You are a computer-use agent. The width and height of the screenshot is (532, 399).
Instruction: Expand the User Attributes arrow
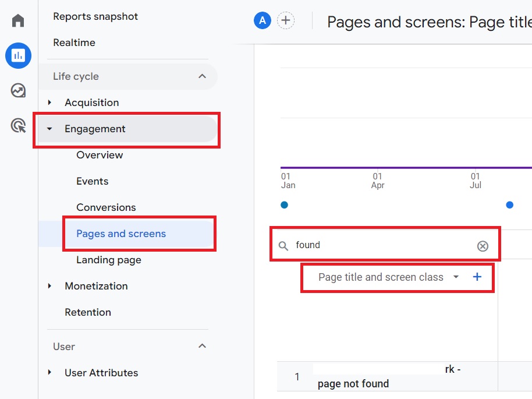(x=49, y=372)
